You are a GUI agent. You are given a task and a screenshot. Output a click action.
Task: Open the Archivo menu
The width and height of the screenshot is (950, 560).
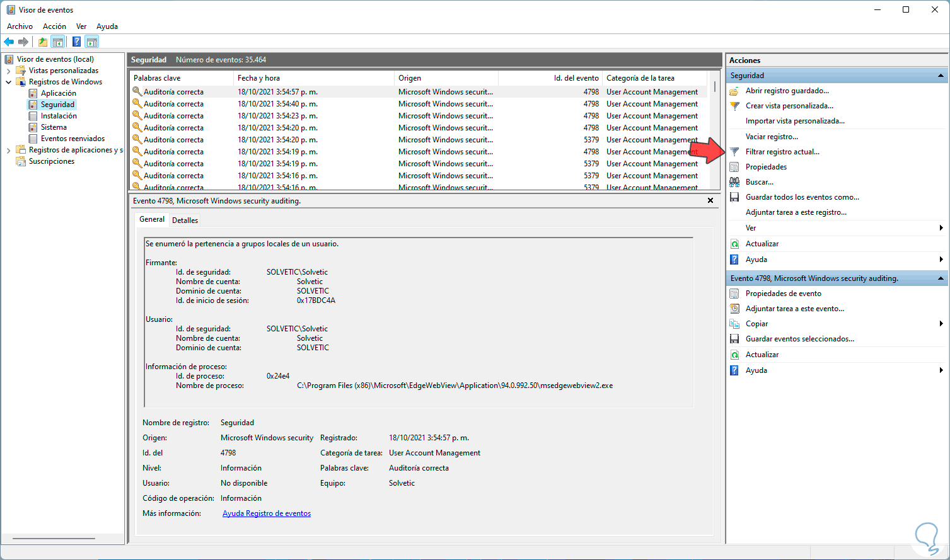point(20,26)
